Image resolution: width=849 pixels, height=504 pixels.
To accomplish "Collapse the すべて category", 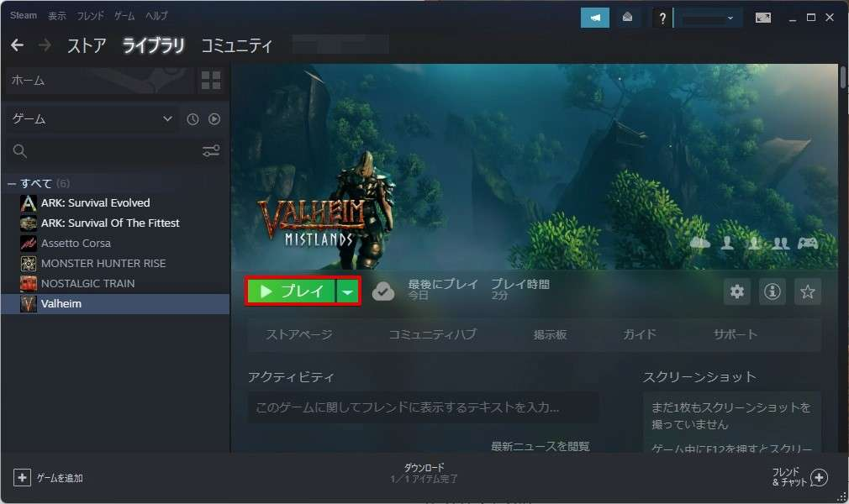I will click(x=12, y=183).
